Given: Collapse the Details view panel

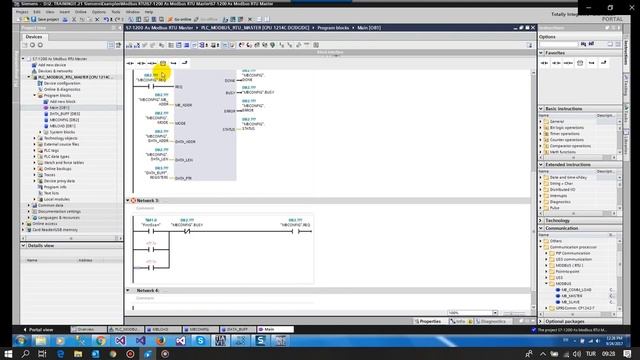Looking at the screenshot, I should (23, 246).
